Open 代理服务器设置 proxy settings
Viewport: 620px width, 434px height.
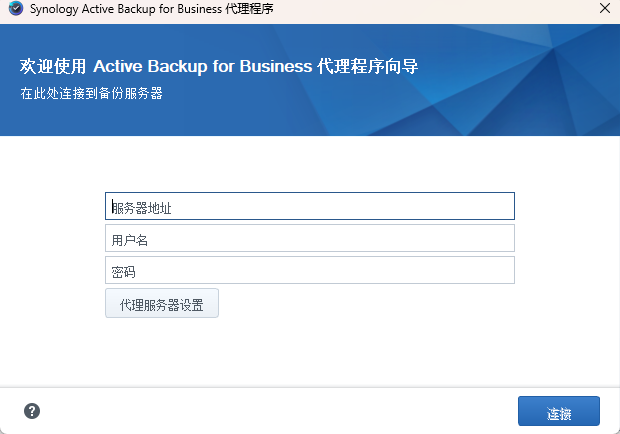(x=161, y=304)
